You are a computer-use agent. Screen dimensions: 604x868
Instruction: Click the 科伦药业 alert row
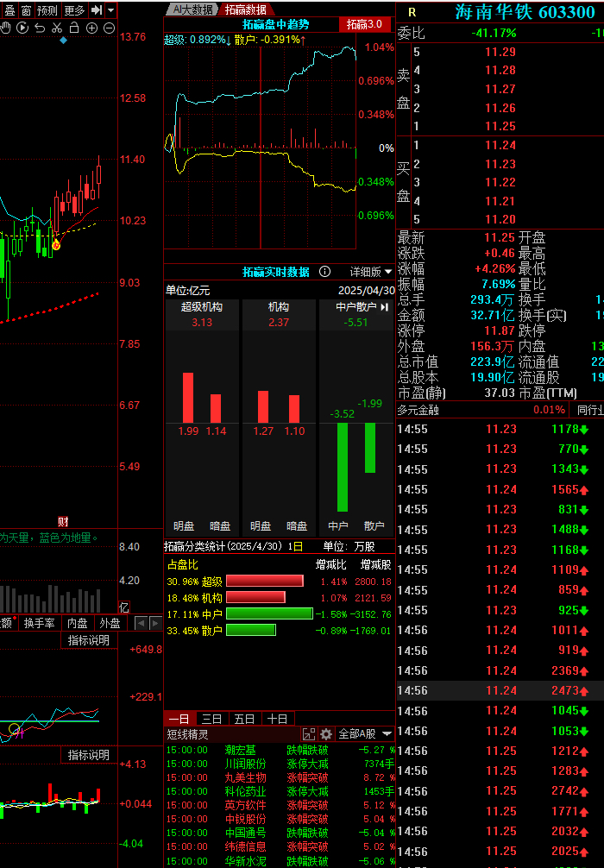pyautogui.click(x=280, y=791)
